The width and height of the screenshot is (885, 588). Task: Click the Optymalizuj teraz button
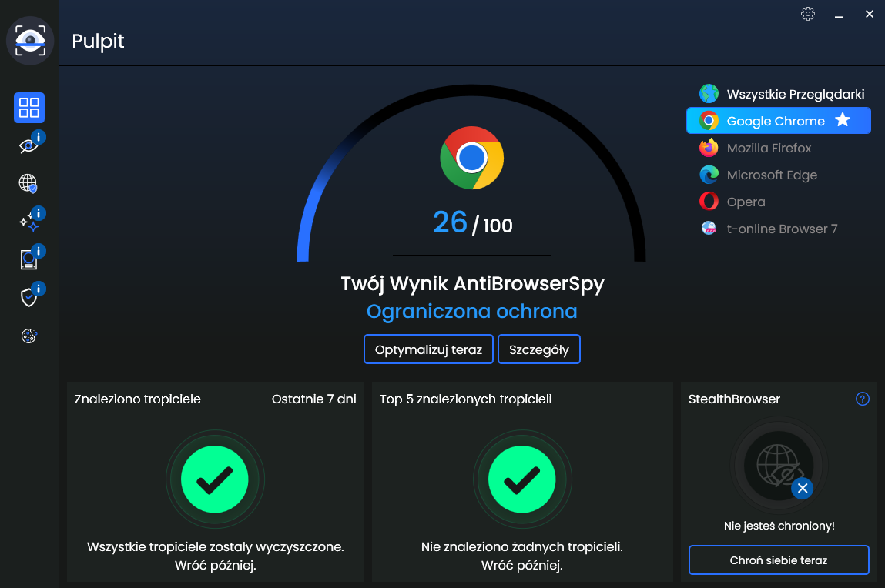tap(428, 349)
